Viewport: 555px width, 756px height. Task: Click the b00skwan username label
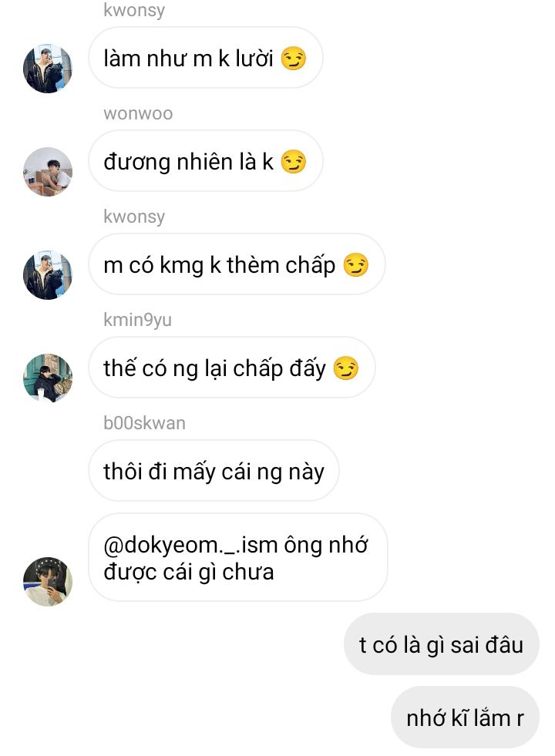tap(144, 423)
